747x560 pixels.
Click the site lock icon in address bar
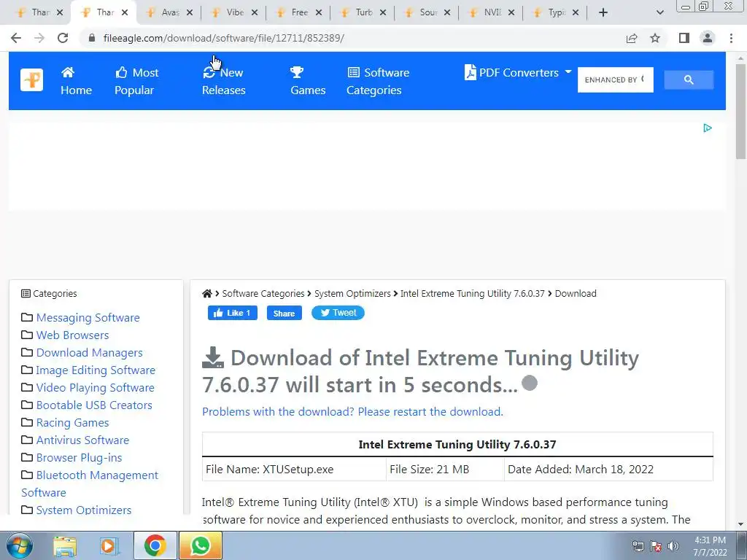coord(92,38)
